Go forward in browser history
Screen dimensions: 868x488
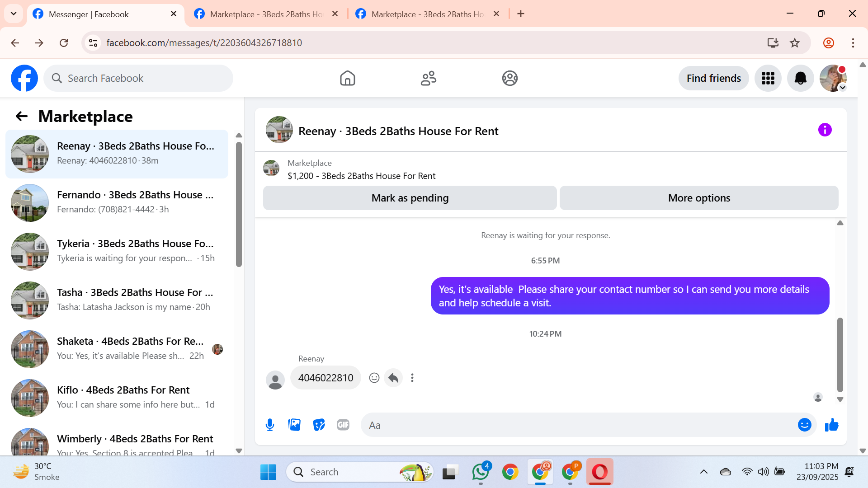click(39, 43)
